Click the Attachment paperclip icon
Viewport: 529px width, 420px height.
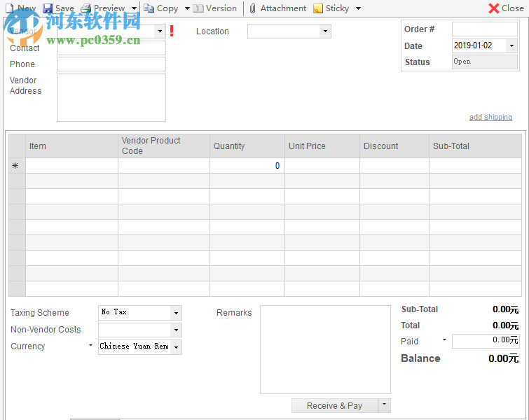[x=252, y=8]
